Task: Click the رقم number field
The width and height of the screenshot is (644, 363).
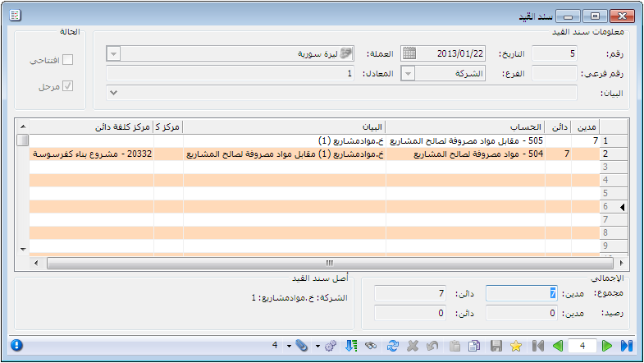Action: (x=555, y=53)
